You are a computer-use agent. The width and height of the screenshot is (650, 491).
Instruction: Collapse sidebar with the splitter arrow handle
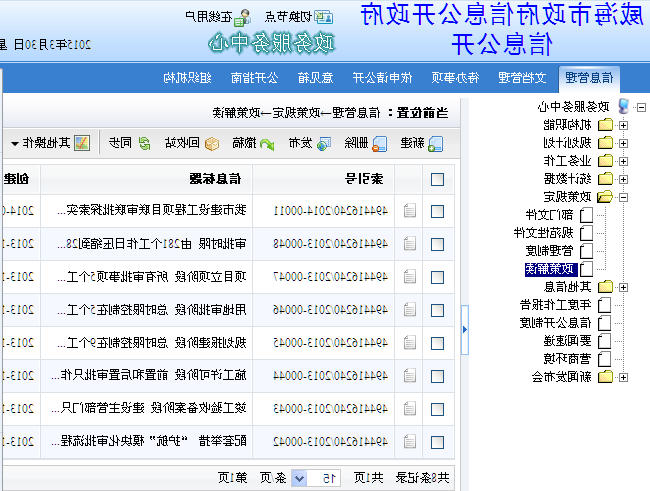pos(465,330)
